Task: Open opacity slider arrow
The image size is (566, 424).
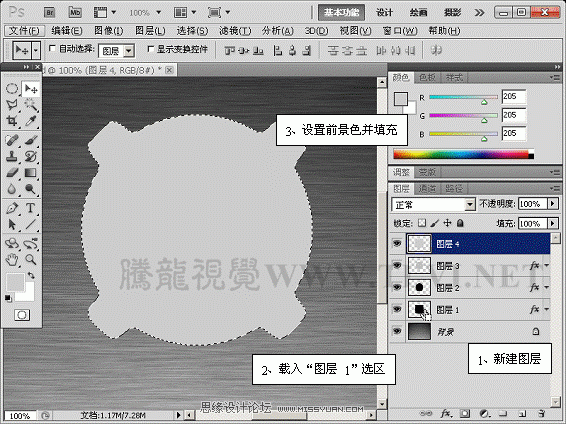Action: click(x=553, y=204)
